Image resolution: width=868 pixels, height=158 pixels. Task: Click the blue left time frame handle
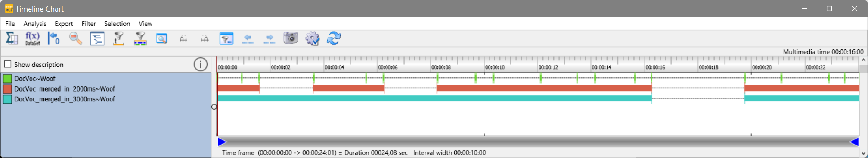coord(222,142)
